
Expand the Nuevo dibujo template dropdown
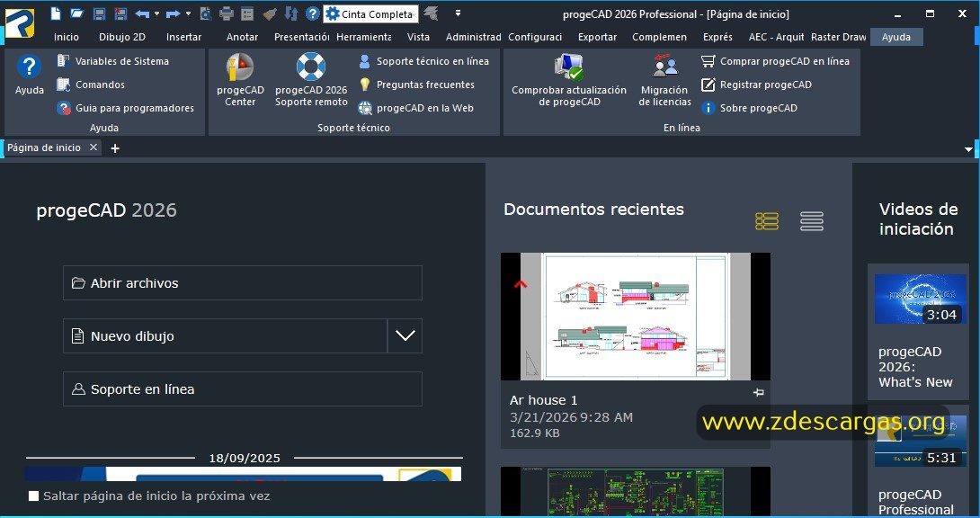[x=405, y=336]
